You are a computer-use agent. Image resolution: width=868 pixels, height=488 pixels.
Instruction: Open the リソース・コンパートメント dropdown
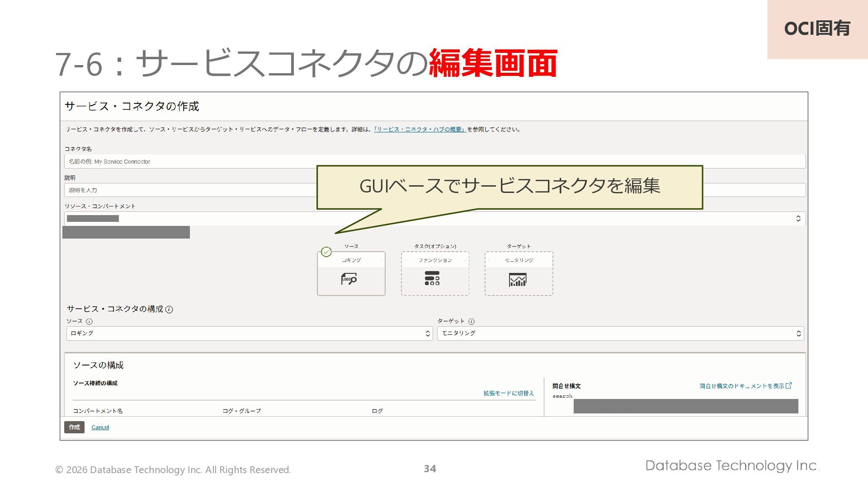click(435, 219)
